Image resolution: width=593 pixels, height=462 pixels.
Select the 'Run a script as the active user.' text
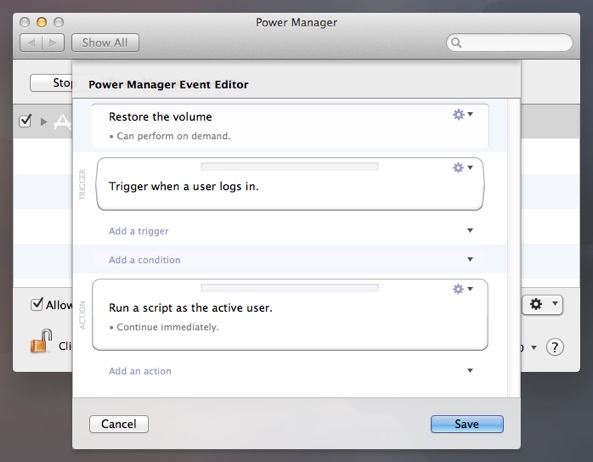[190, 308]
